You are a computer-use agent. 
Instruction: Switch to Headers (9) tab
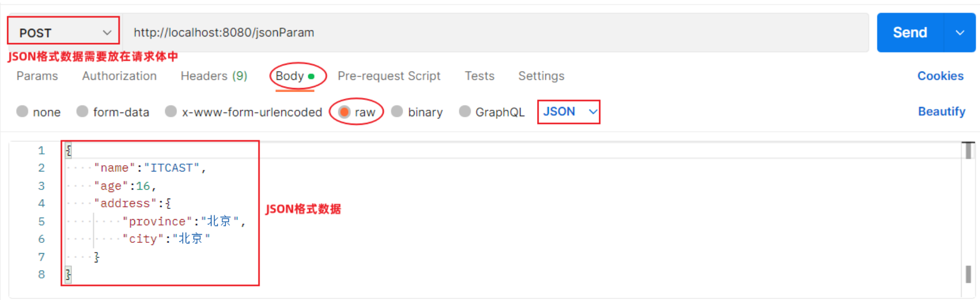214,76
